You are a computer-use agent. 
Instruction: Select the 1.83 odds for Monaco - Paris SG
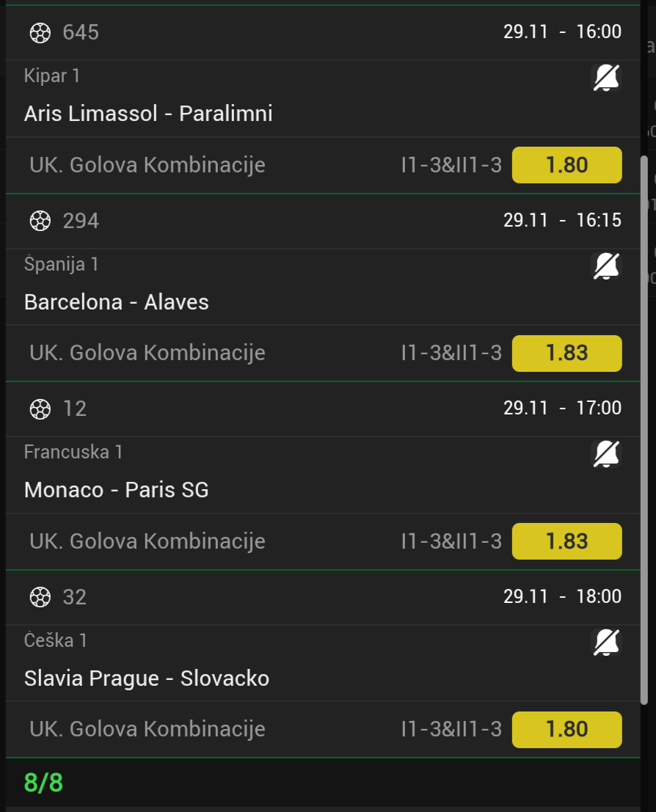(x=566, y=541)
